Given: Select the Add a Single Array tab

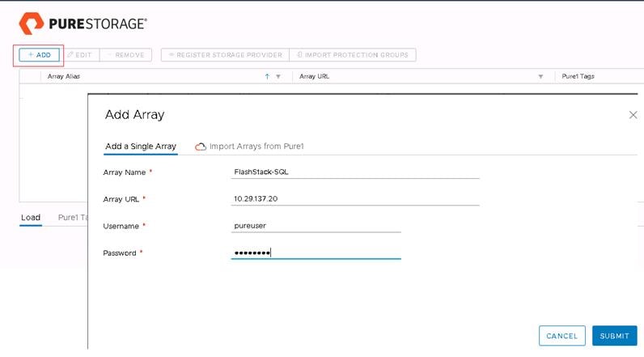Looking at the screenshot, I should [141, 147].
